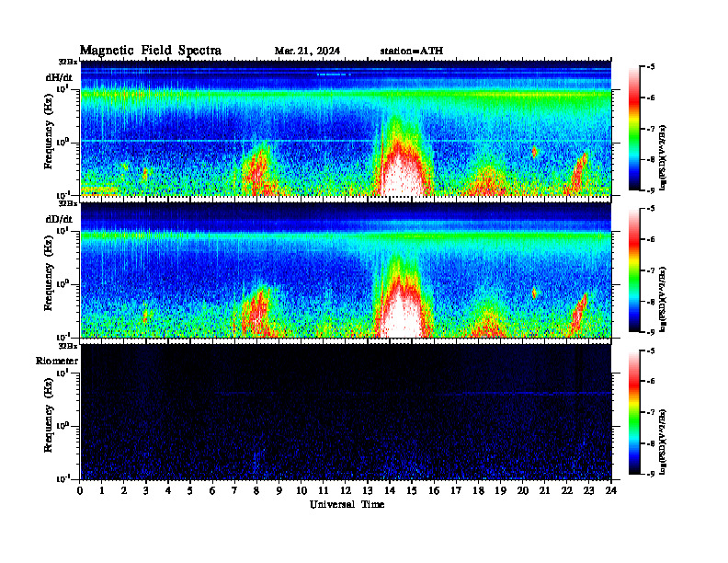Click the "0" tick label on the Universal Time axis
The height and width of the screenshot is (563, 728).
[x=80, y=491]
